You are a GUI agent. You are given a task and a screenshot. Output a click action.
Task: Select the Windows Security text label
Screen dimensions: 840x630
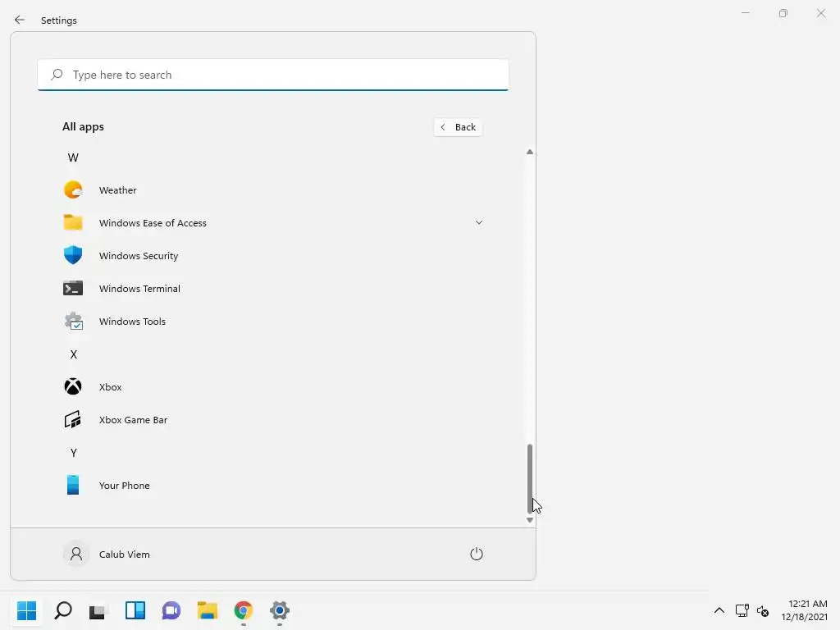[x=139, y=256]
